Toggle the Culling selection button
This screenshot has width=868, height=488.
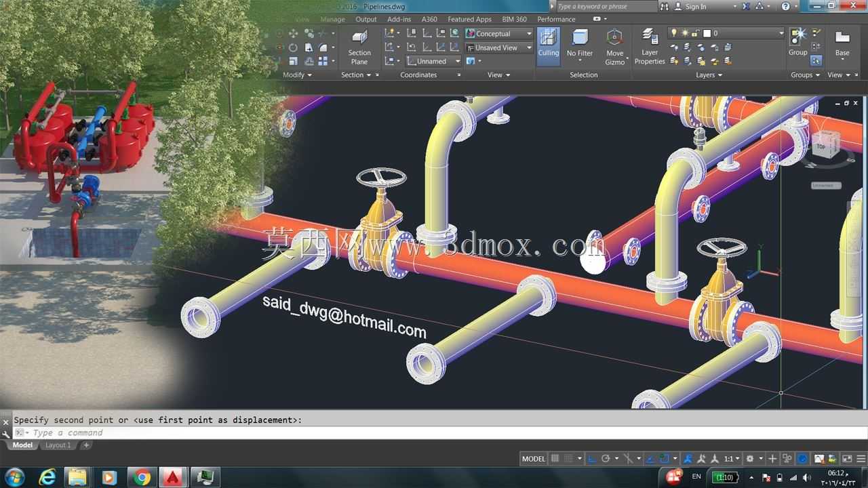[x=549, y=47]
